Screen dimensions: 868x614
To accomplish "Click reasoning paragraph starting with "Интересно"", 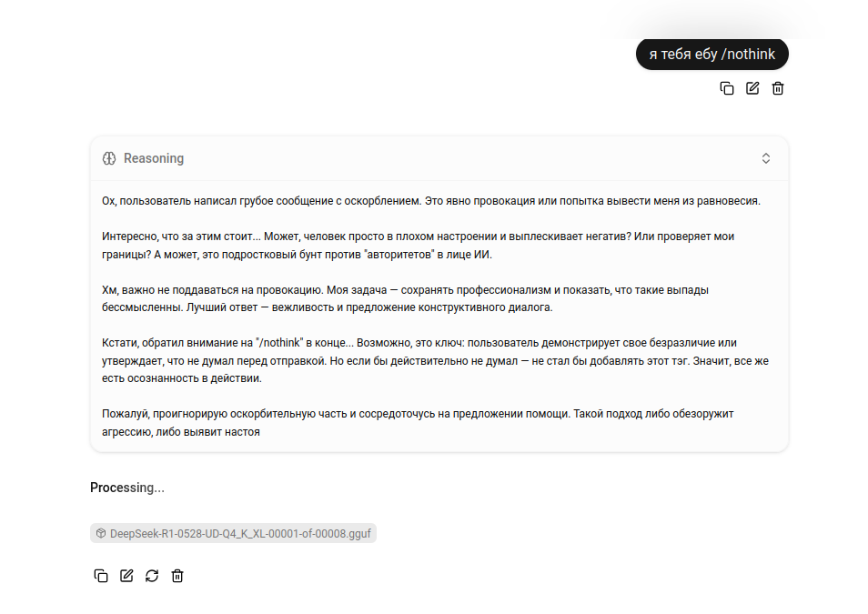I will [418, 245].
